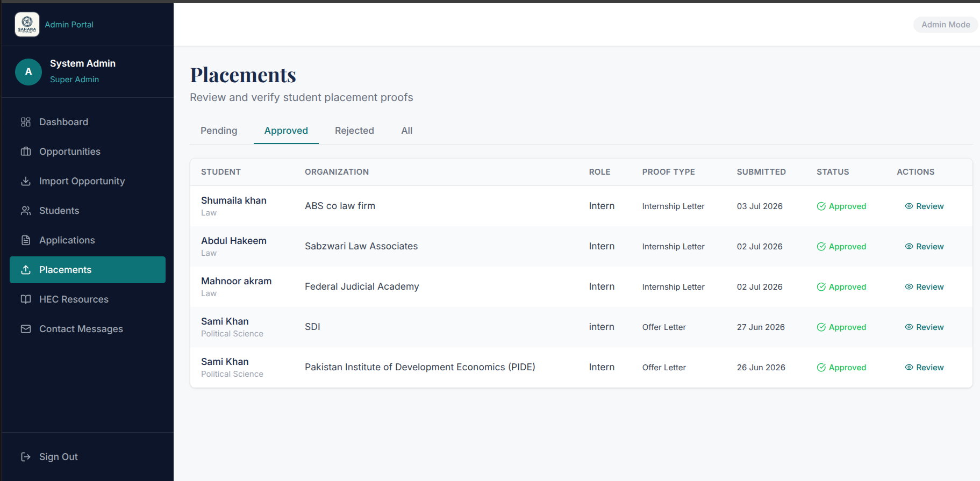Screen dimensions: 980x481
Task: Switch to the Pending tab
Action: (219, 131)
